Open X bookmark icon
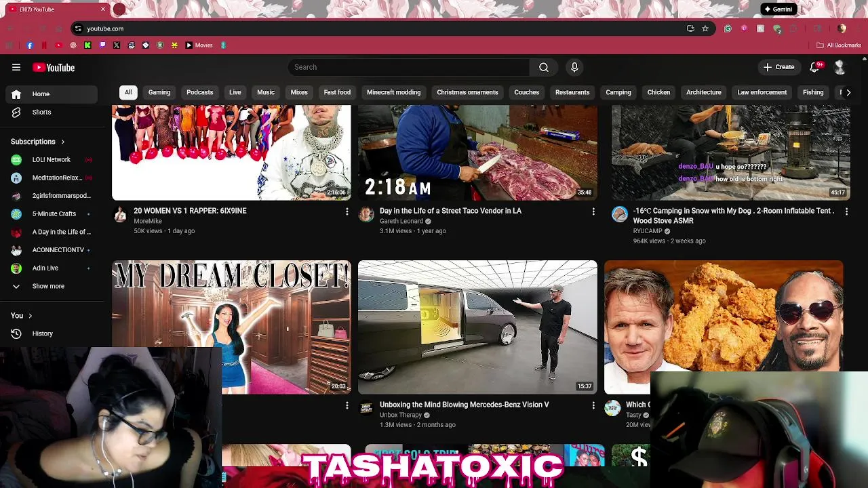This screenshot has width=868, height=488. tap(117, 45)
